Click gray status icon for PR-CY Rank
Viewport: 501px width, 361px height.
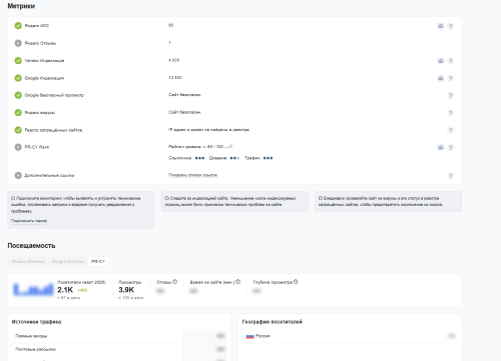coord(18,147)
